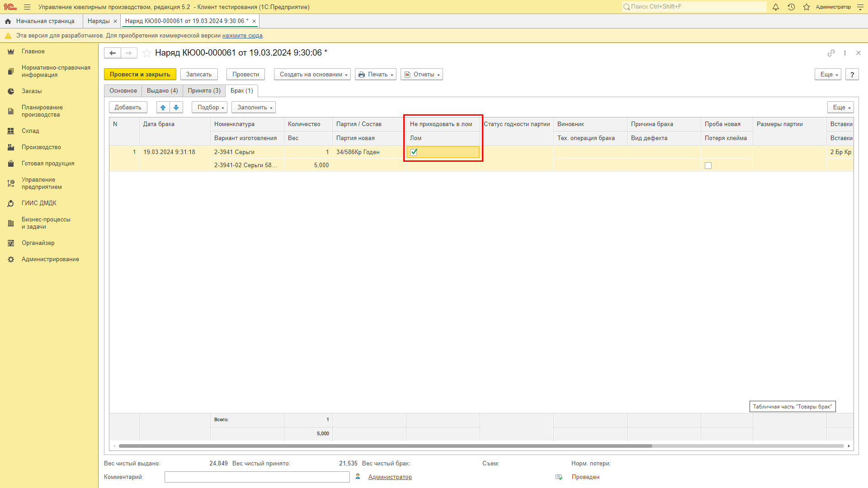
Task: Open the ГИИС ДМДК section
Action: 39,203
